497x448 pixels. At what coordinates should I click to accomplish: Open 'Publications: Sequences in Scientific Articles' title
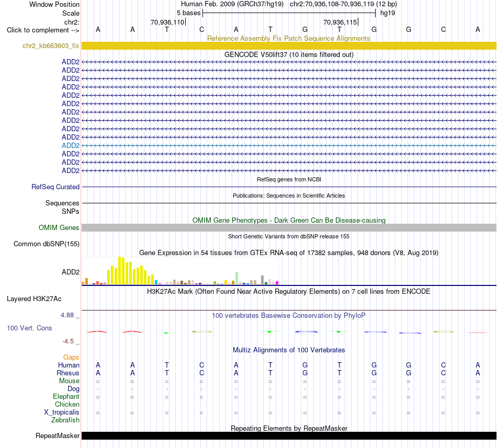pyautogui.click(x=289, y=196)
